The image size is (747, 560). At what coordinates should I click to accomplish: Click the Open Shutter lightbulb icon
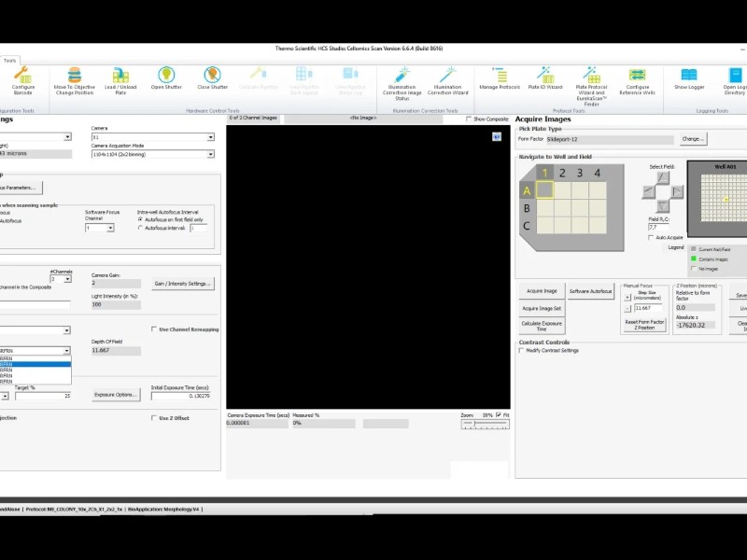[166, 75]
